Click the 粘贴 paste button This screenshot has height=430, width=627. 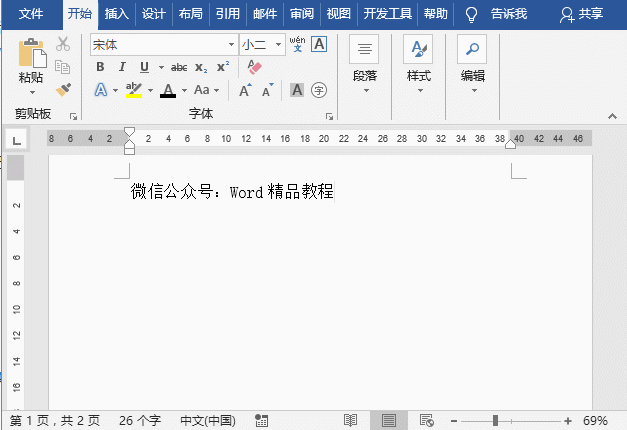pos(31,63)
